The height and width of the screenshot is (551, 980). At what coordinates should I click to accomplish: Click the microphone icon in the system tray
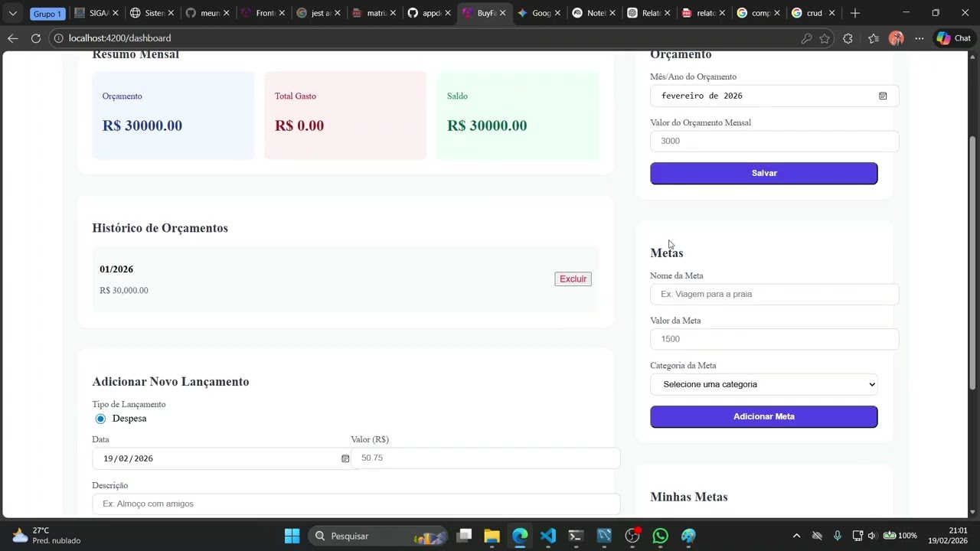click(x=838, y=536)
